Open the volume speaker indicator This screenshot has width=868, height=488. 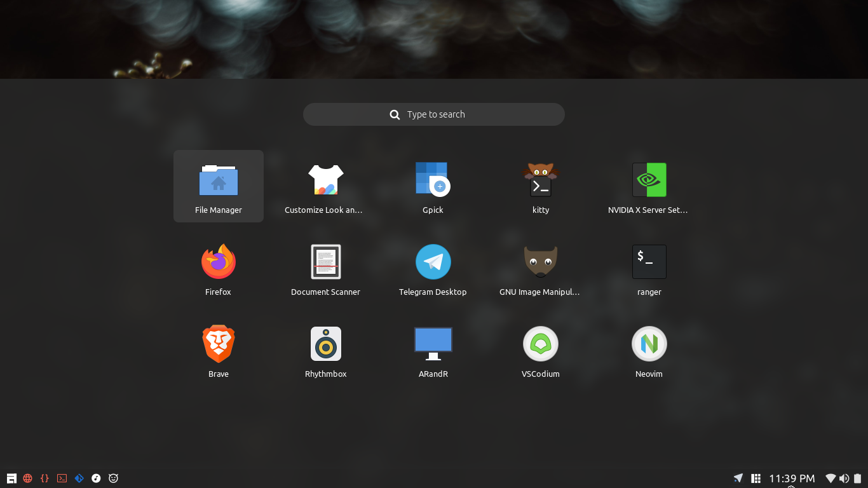[x=844, y=478]
